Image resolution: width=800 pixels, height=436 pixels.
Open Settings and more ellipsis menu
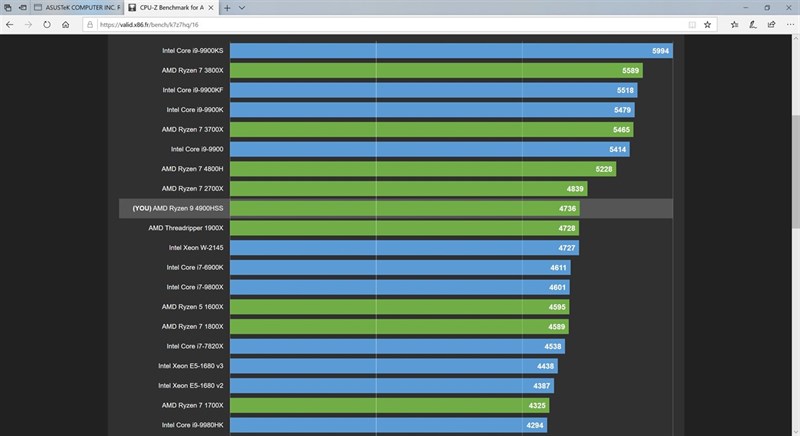[790, 24]
